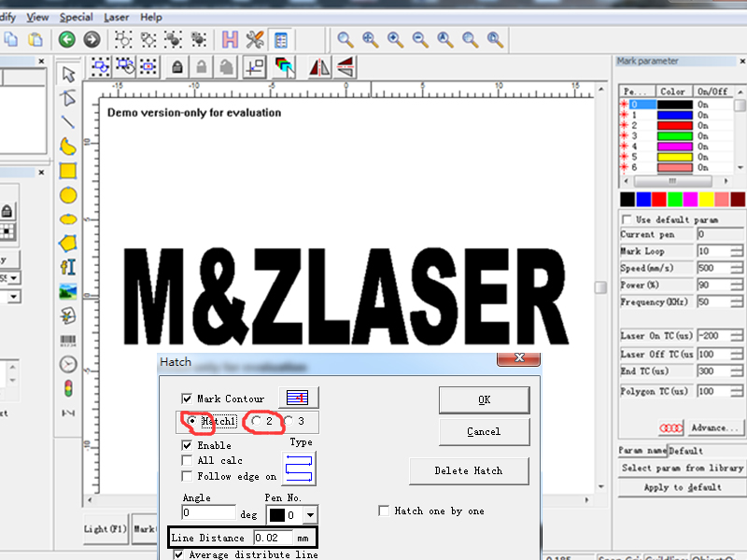This screenshot has width=747, height=560.
Task: Select the Rectangle tool
Action: tap(68, 171)
